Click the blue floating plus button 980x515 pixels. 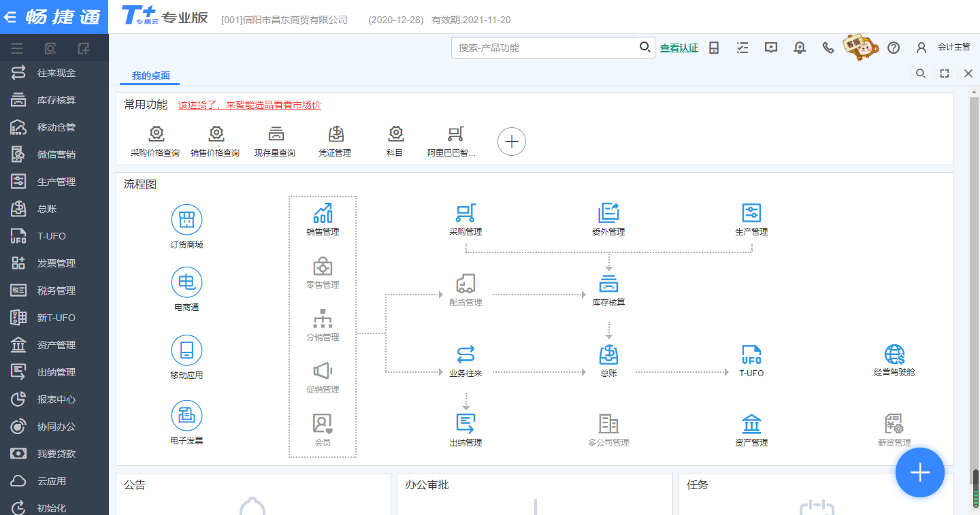coord(920,473)
